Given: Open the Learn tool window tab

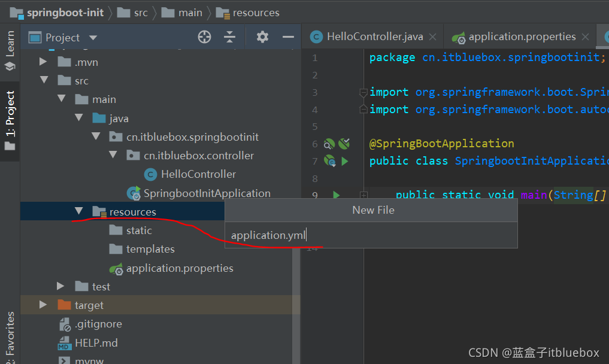Looking at the screenshot, I should point(10,50).
